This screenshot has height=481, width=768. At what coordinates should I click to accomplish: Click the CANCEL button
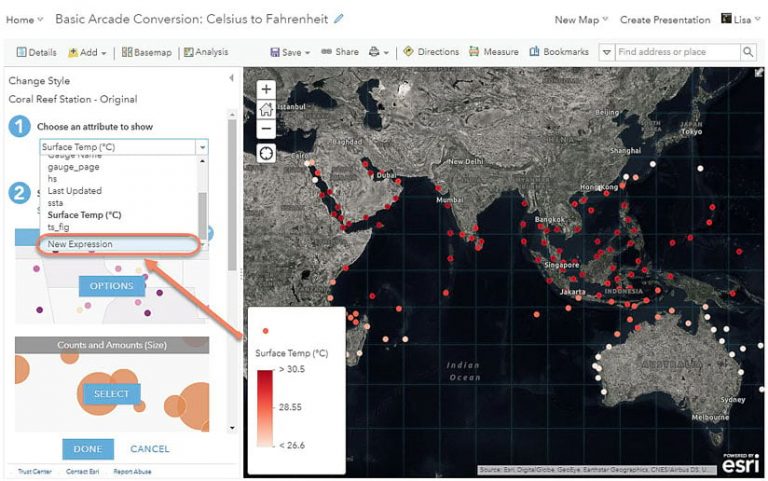tap(150, 449)
